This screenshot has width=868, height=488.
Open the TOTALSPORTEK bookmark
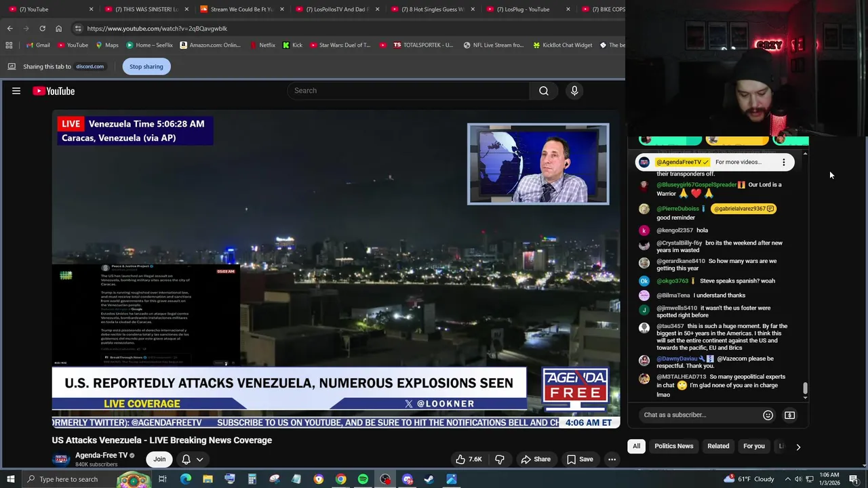point(422,45)
